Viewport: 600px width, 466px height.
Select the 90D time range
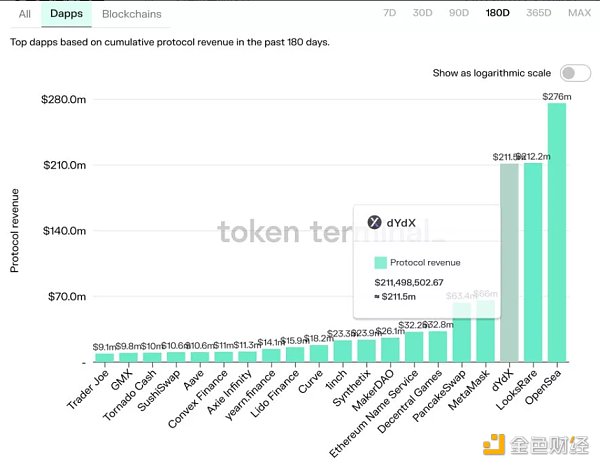coord(459,14)
